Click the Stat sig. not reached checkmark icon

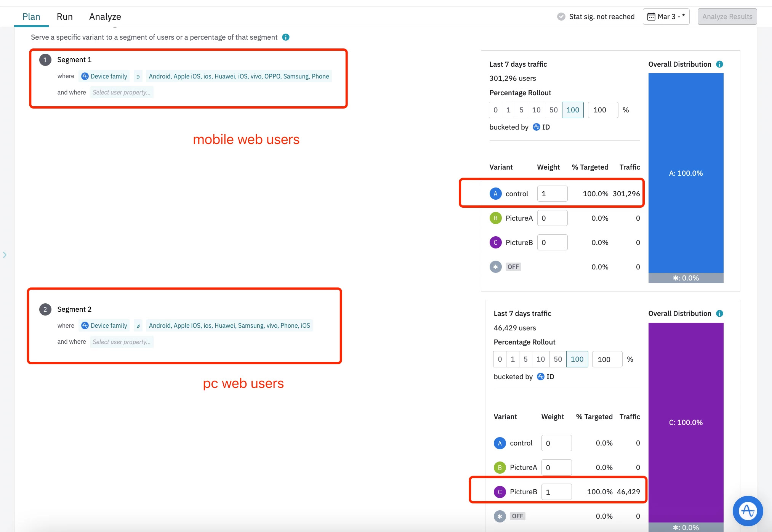(x=561, y=17)
